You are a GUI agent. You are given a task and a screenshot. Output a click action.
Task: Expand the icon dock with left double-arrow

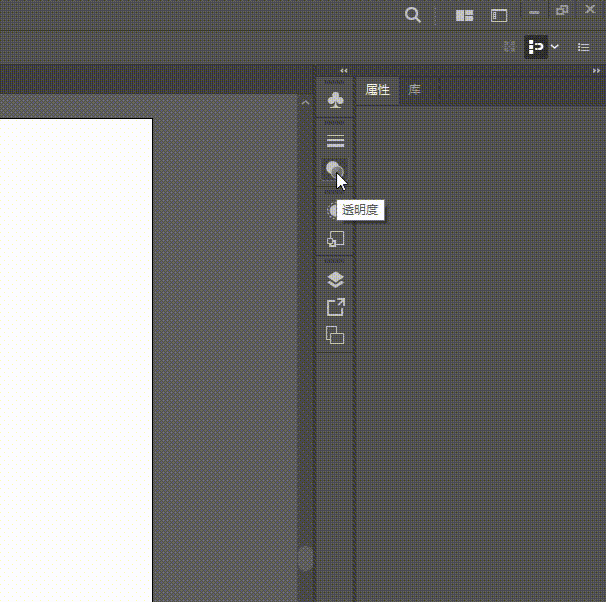pos(344,71)
